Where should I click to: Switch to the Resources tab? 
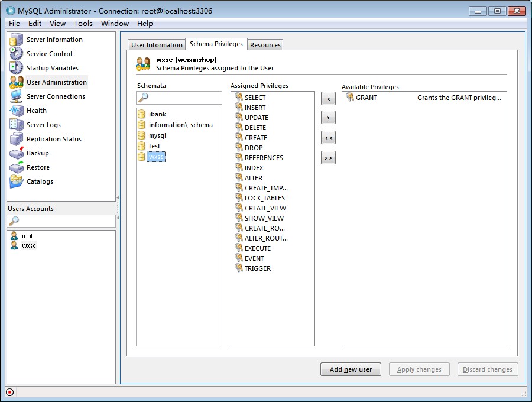tap(265, 45)
